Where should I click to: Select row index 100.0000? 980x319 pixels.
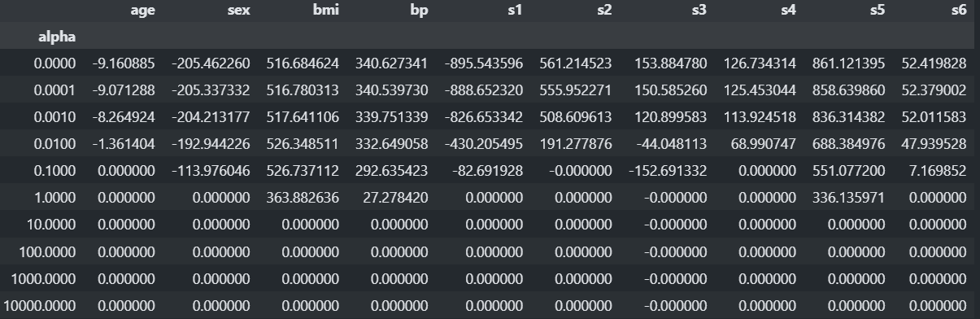[48, 251]
